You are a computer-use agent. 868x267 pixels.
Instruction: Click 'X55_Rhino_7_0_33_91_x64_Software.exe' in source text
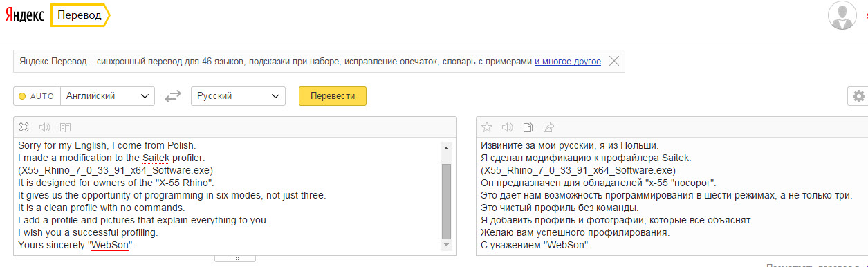coord(116,170)
